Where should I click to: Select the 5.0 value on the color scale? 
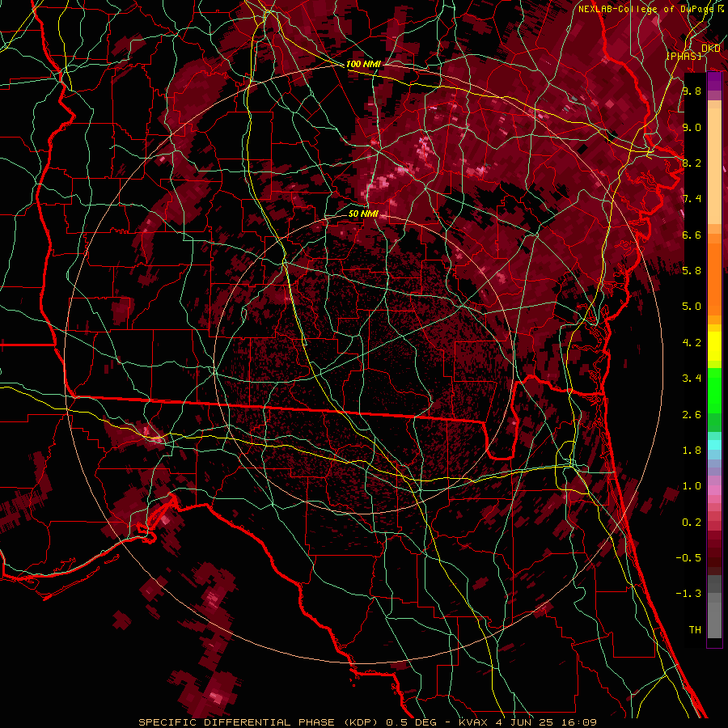692,307
